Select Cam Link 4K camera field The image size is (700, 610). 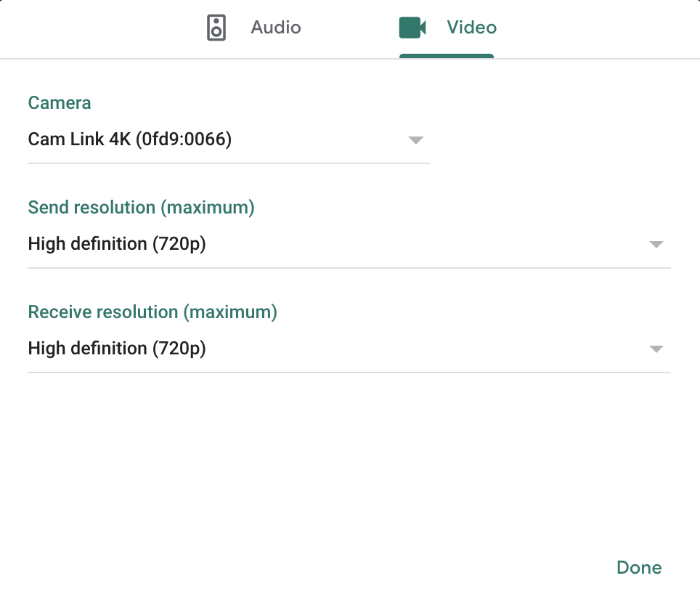[x=229, y=139]
